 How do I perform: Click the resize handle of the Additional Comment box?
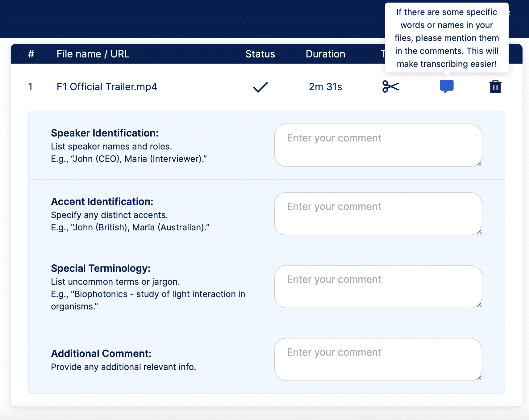[479, 378]
